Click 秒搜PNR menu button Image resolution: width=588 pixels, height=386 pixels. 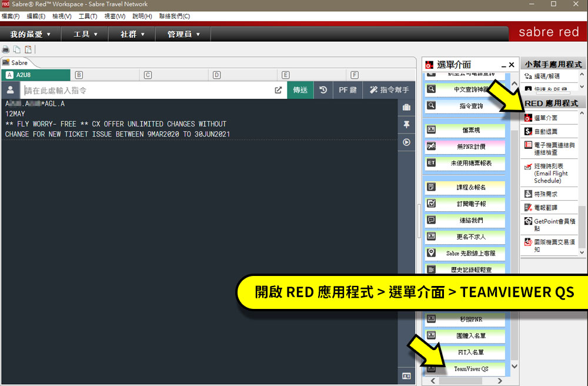click(x=465, y=320)
